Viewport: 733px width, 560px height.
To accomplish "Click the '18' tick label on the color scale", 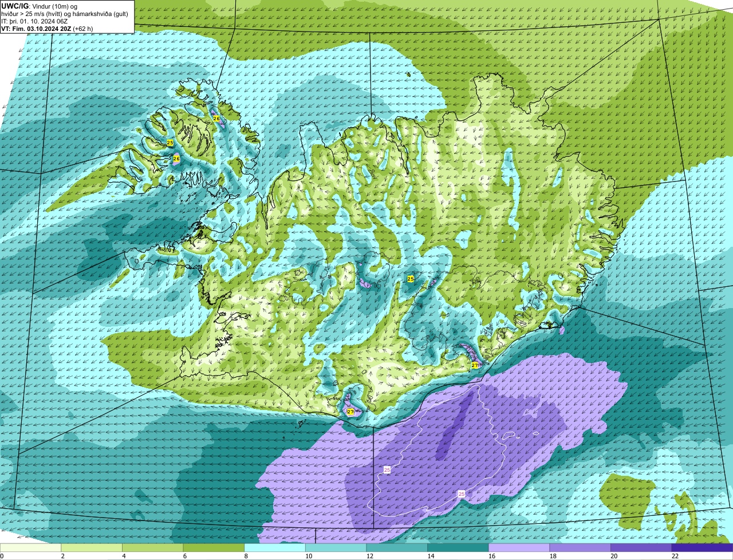I will 553,556.
